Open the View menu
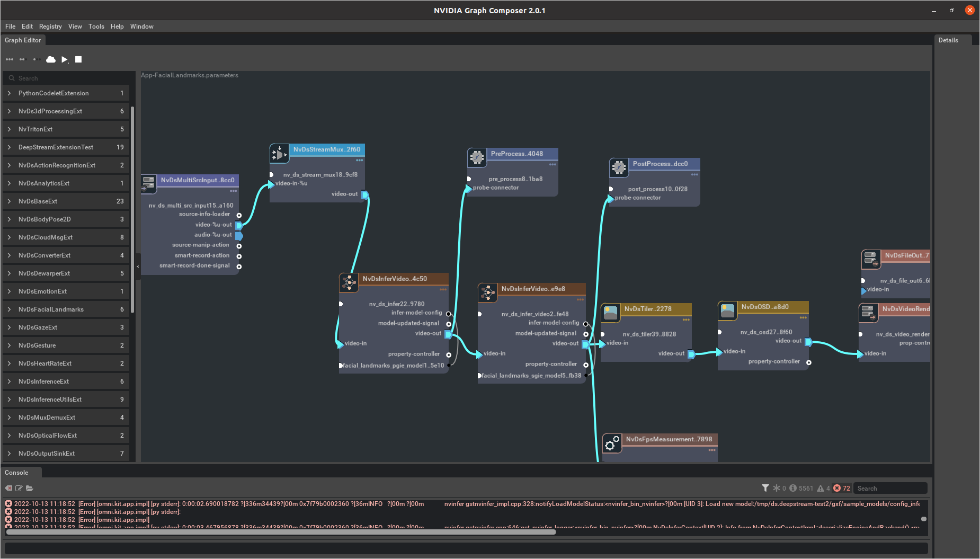 tap(75, 26)
